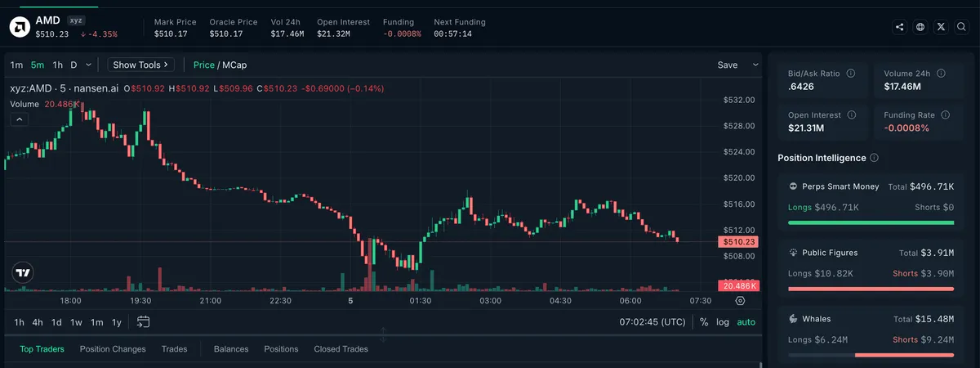Set chart range to 1m (month)
This screenshot has height=368, width=980.
click(96, 322)
